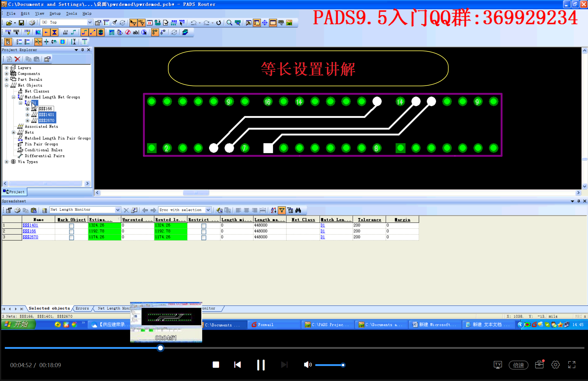Expand the Layers tree node
Screen dimensions: 588x381
(7, 68)
